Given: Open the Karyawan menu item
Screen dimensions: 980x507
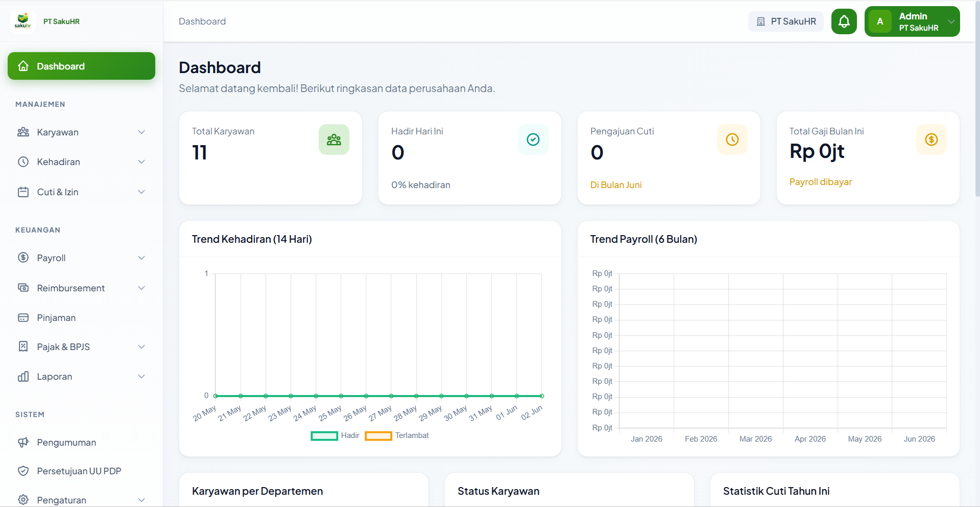Looking at the screenshot, I should 81,132.
